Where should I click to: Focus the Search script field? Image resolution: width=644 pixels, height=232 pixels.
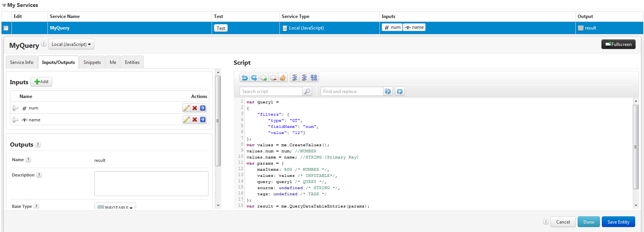271,91
